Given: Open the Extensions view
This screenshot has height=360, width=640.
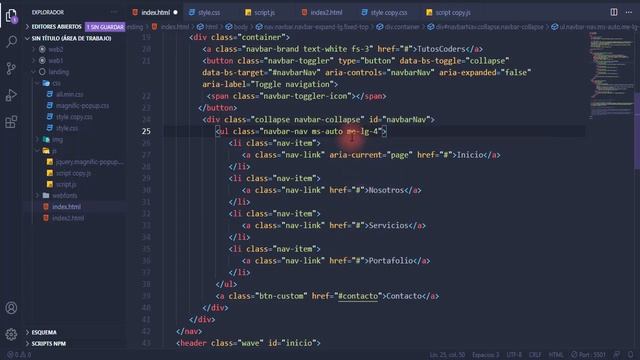Looking at the screenshot, I should tap(11, 122).
